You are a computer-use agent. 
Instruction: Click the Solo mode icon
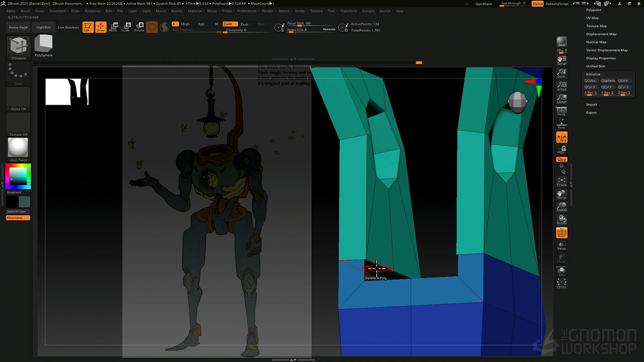pos(561,271)
